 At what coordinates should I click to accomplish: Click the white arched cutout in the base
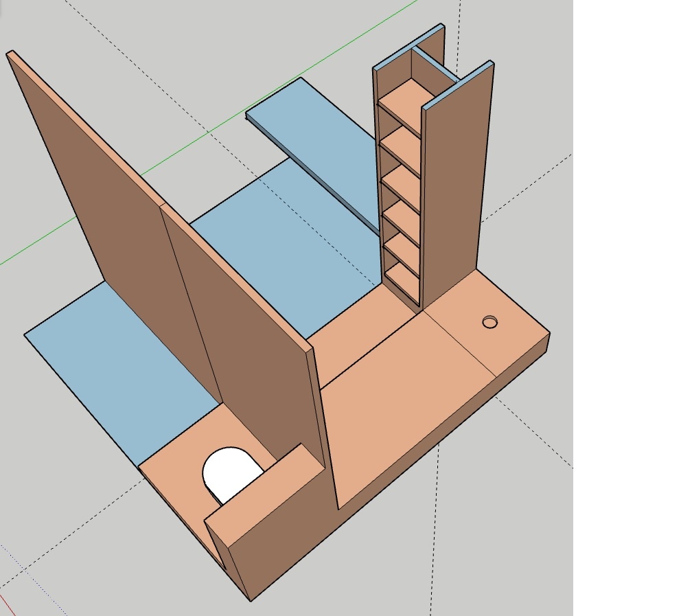[x=229, y=475]
